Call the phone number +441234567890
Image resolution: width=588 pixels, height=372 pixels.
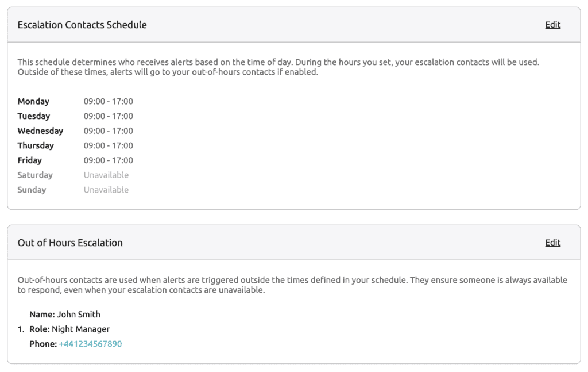click(x=90, y=344)
